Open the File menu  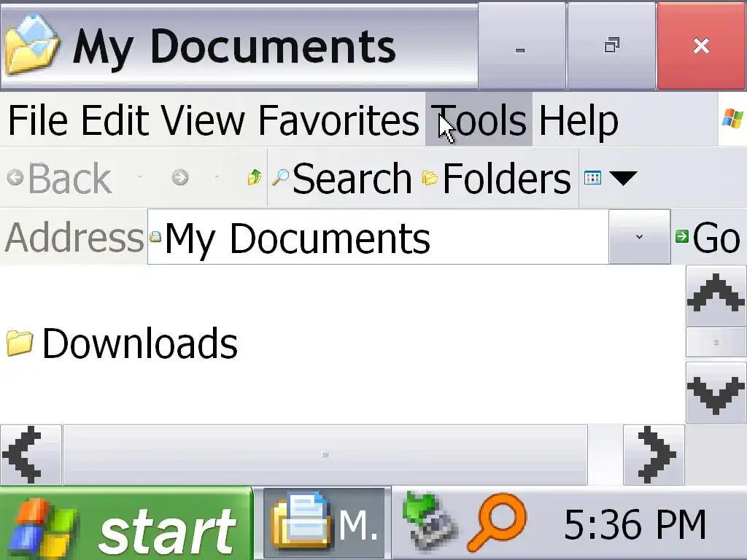tap(38, 120)
